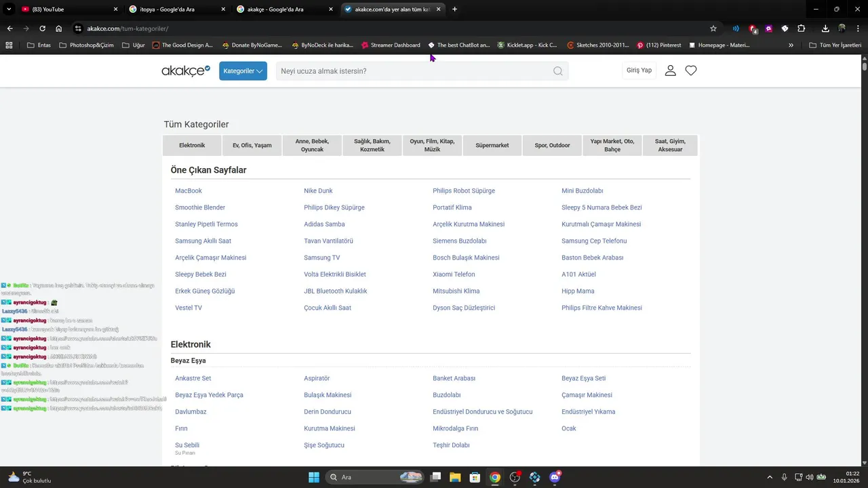Bookmark this page with the star icon

(x=713, y=28)
